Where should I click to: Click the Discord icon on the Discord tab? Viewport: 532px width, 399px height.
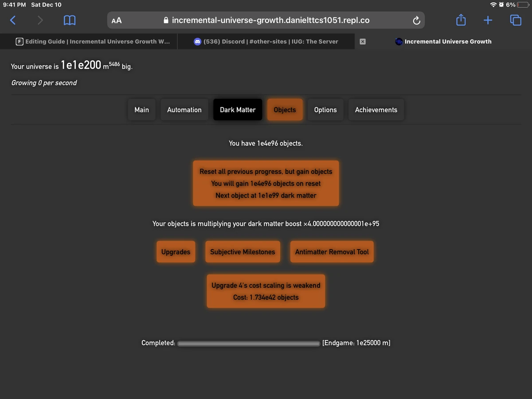click(197, 42)
